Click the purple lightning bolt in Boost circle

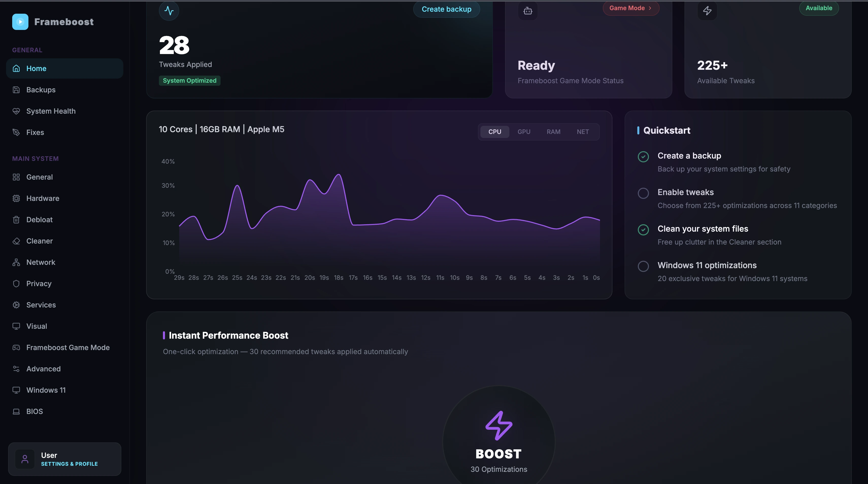tap(499, 425)
